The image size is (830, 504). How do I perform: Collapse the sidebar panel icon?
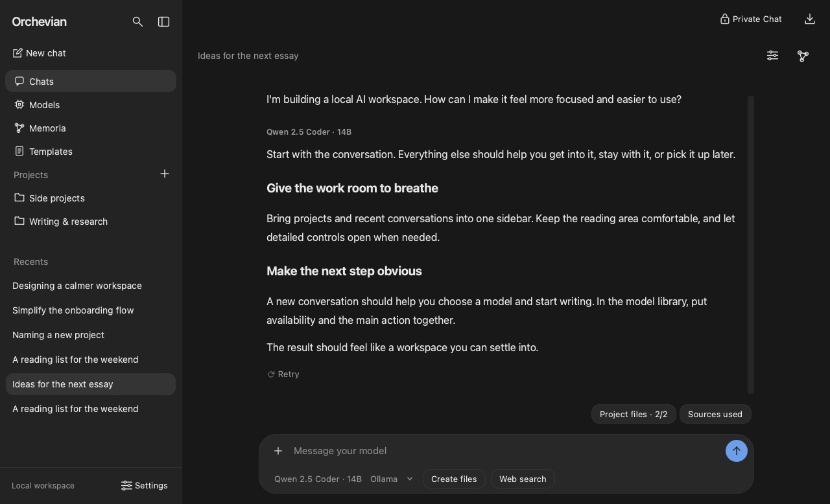[x=163, y=22]
